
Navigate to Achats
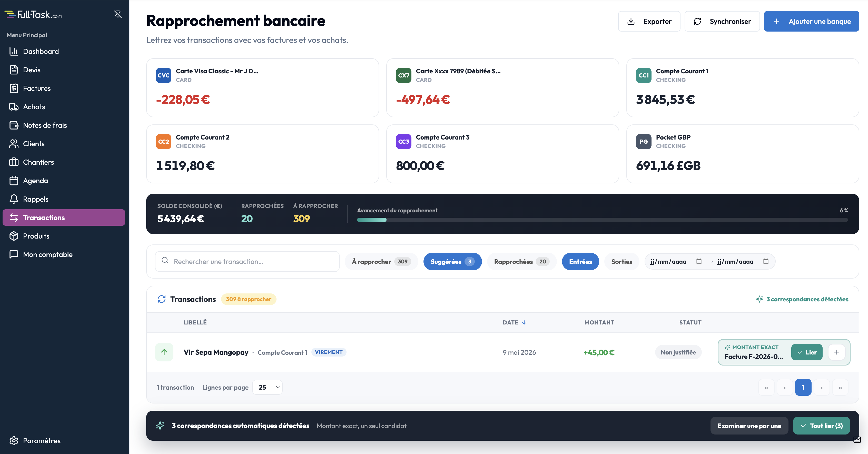click(64, 107)
